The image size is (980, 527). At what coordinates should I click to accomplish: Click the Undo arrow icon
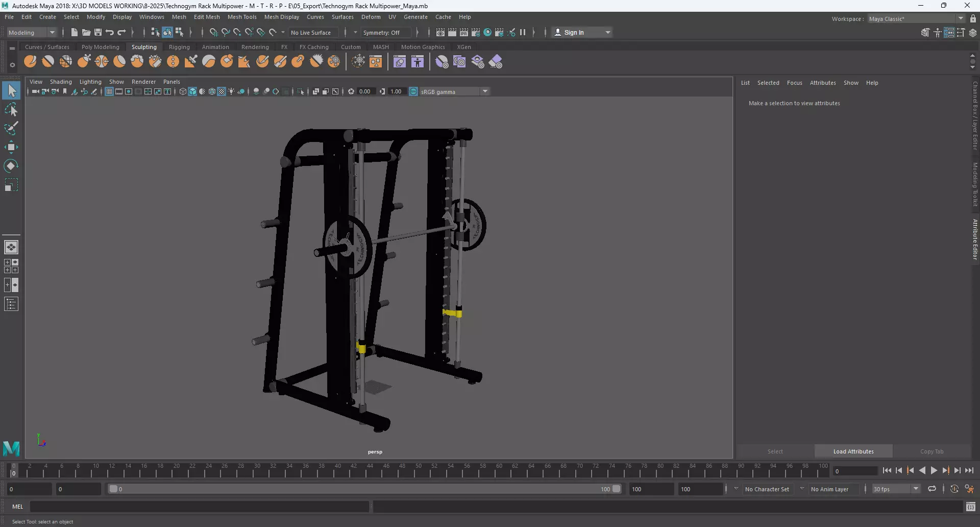coord(110,32)
